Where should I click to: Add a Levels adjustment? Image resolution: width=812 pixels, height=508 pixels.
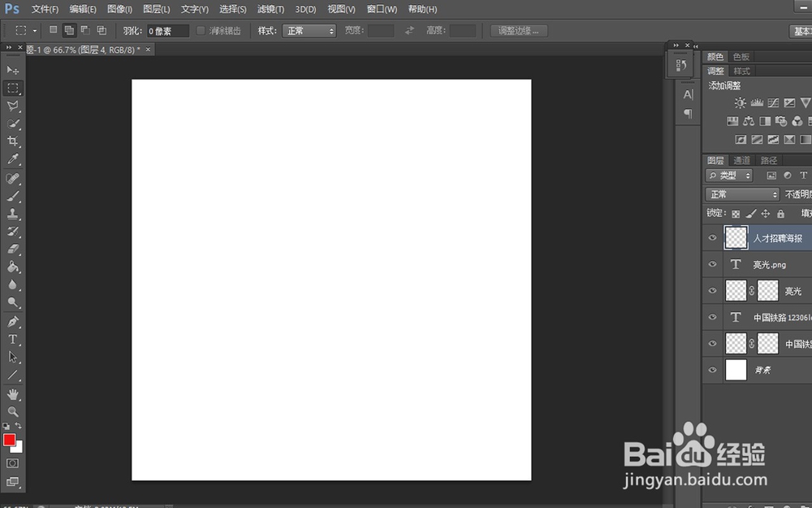point(757,102)
